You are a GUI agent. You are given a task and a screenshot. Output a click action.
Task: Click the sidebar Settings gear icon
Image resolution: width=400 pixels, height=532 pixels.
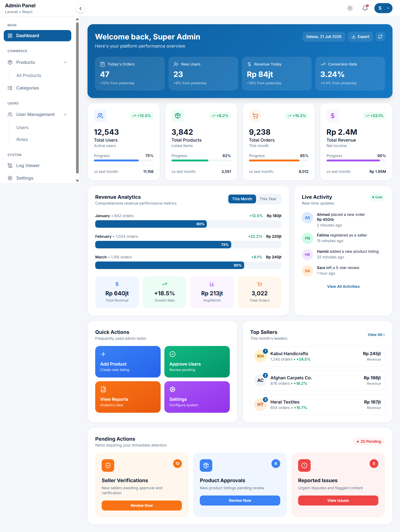point(10,178)
